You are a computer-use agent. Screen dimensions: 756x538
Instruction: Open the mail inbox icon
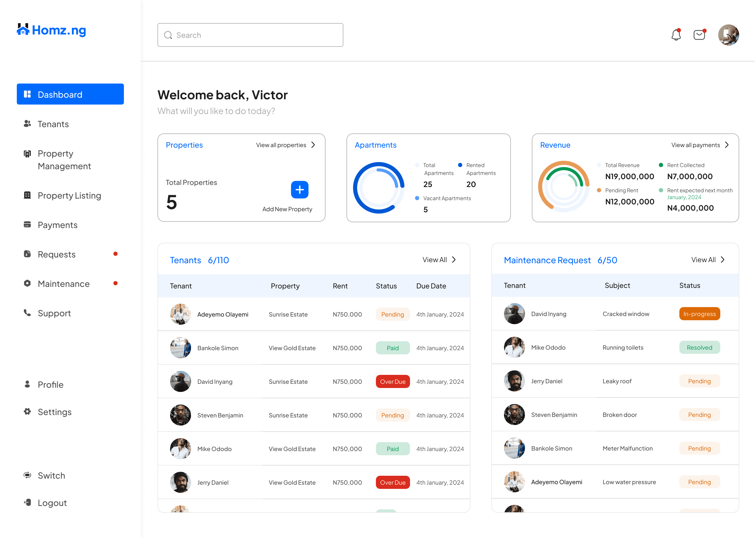point(699,35)
